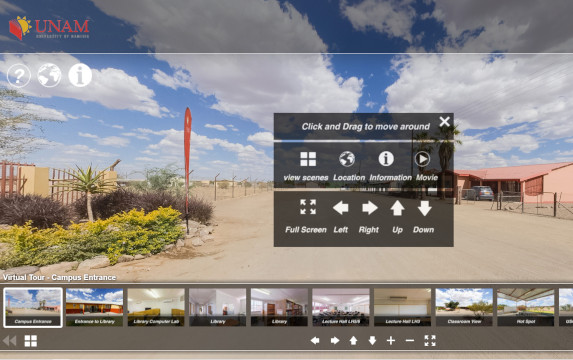The height and width of the screenshot is (360, 573).
Task: Click the globe location icon at top left
Action: pyautogui.click(x=49, y=75)
